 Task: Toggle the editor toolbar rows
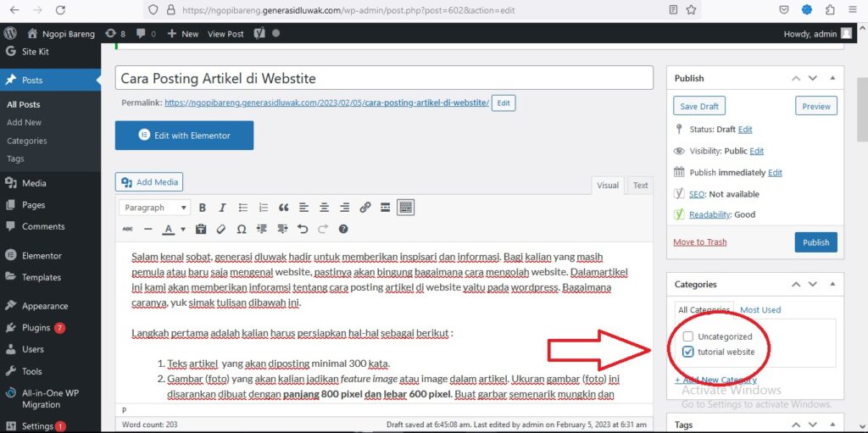pyautogui.click(x=406, y=208)
